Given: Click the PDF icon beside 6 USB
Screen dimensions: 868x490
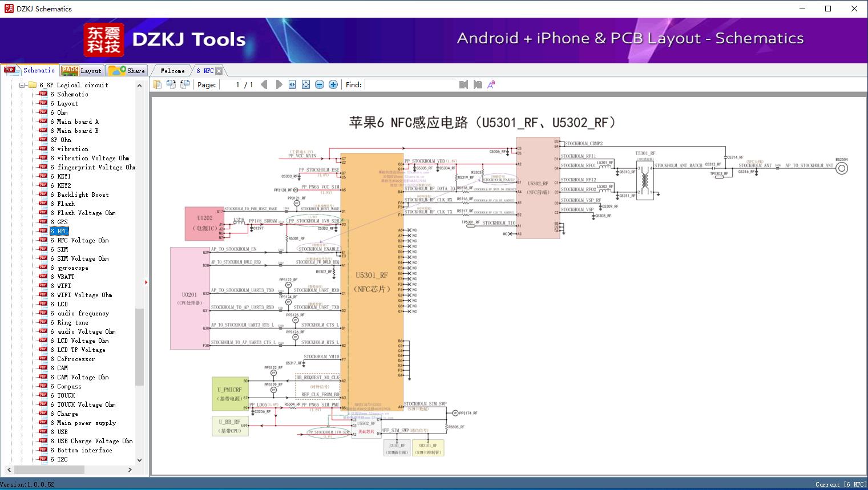Looking at the screenshot, I should [43, 432].
